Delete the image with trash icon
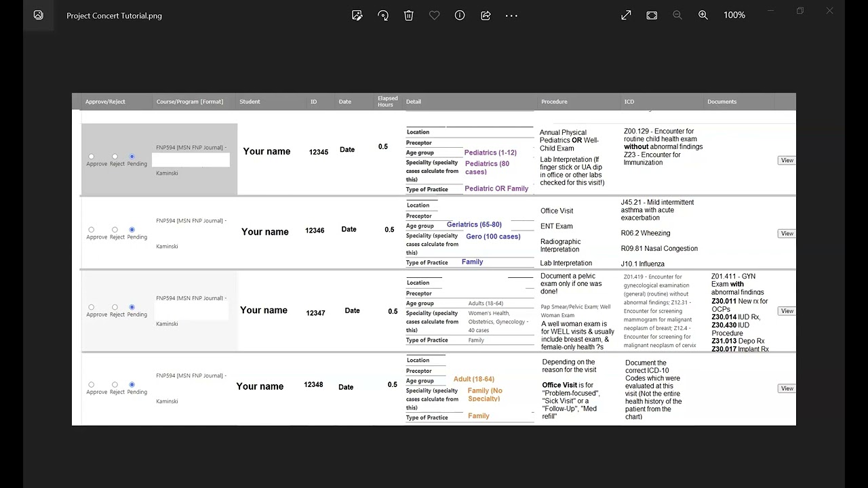 click(409, 15)
